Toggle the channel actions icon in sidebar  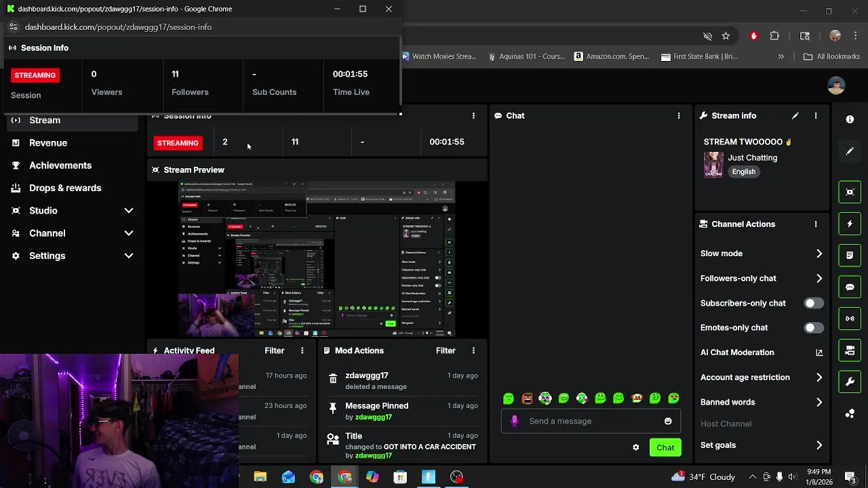[x=850, y=350]
